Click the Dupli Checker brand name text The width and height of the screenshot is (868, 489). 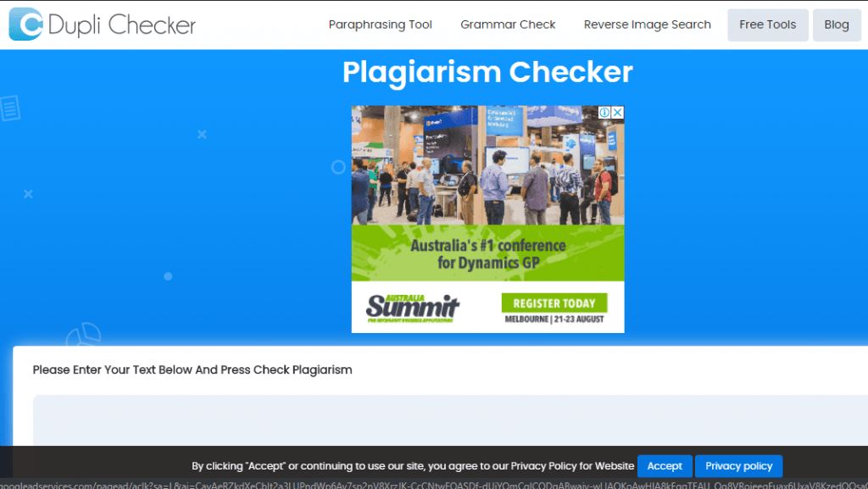122,25
